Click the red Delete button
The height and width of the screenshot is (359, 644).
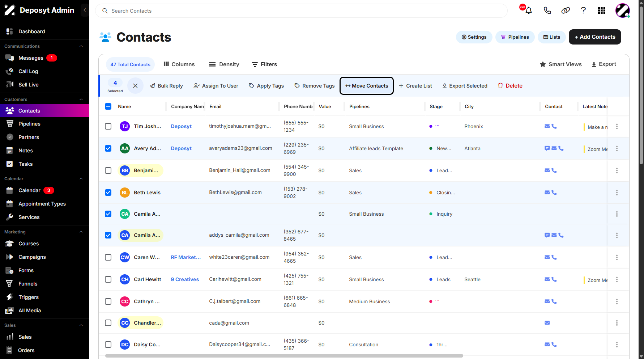click(510, 86)
